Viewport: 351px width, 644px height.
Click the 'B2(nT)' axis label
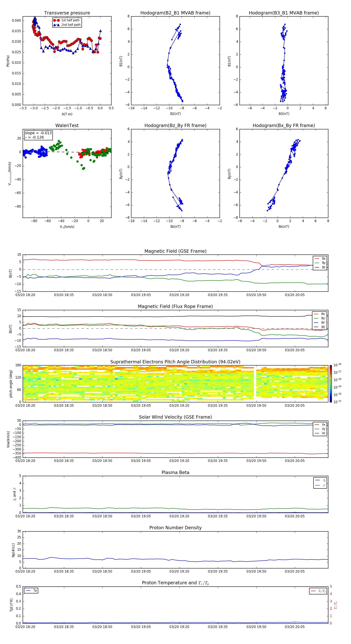pos(175,114)
